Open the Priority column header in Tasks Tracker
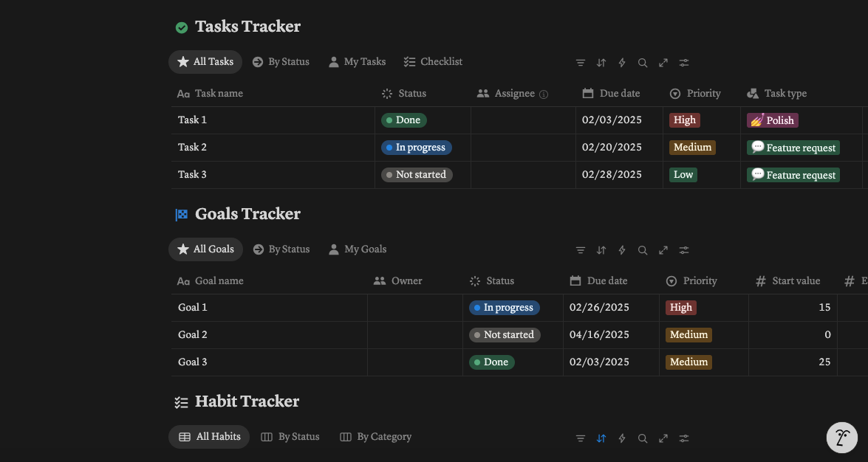The width and height of the screenshot is (868, 462). pyautogui.click(x=695, y=93)
